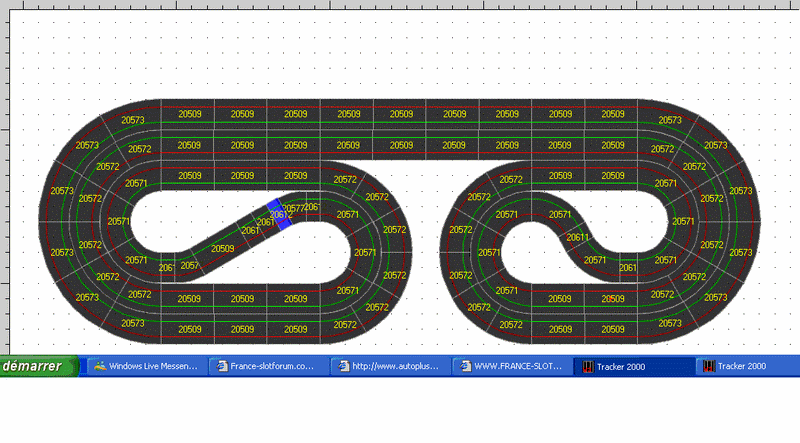The height and width of the screenshot is (443, 800).
Task: Open the autoplus web page taskbar item
Action: 388,367
